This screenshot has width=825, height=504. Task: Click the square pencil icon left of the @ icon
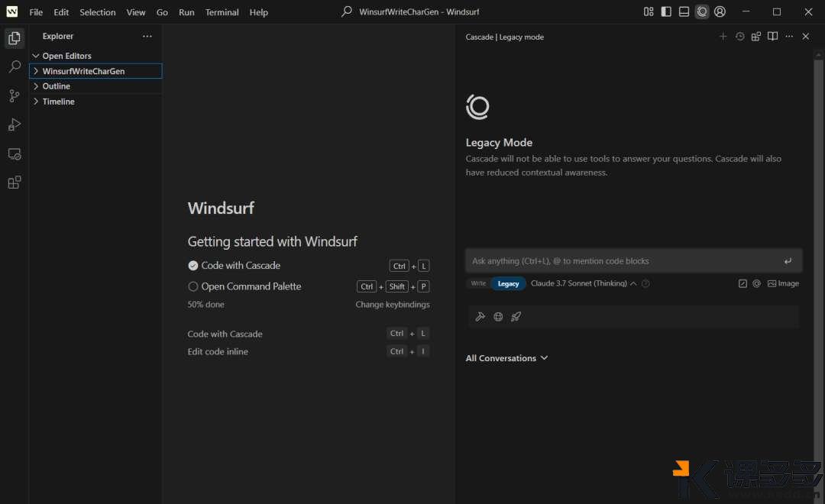pyautogui.click(x=742, y=283)
